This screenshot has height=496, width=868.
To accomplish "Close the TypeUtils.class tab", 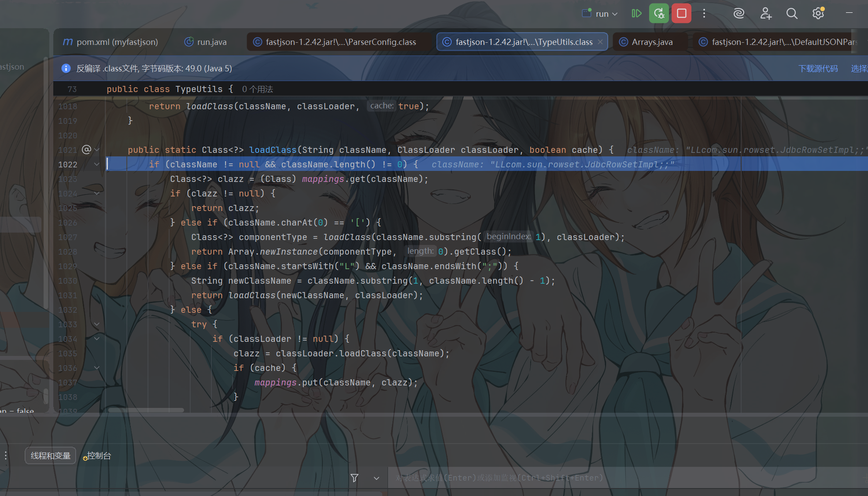I will pos(600,42).
